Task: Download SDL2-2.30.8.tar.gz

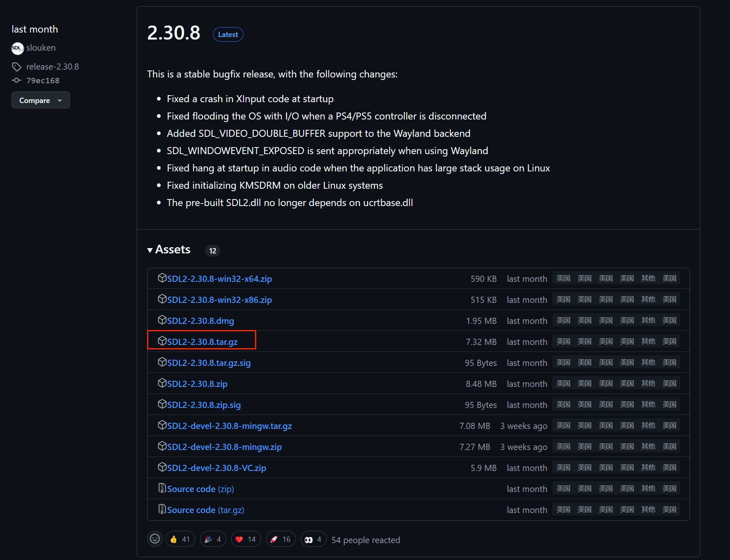Action: (x=202, y=342)
